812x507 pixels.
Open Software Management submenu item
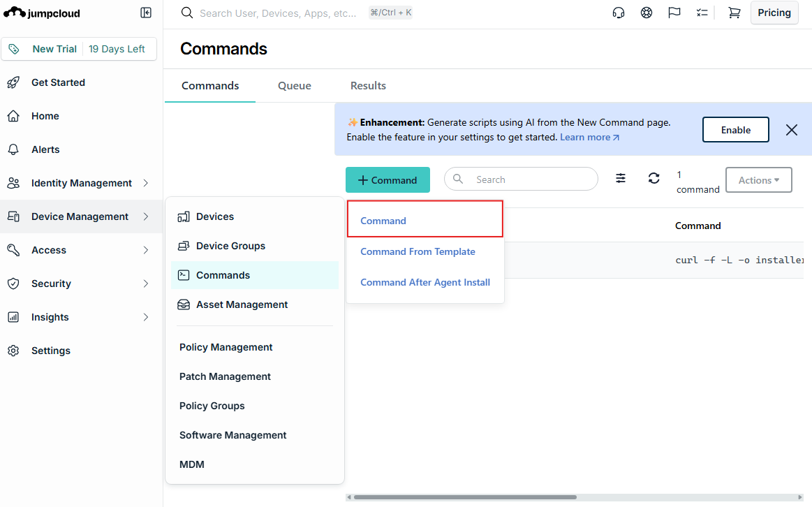point(232,435)
